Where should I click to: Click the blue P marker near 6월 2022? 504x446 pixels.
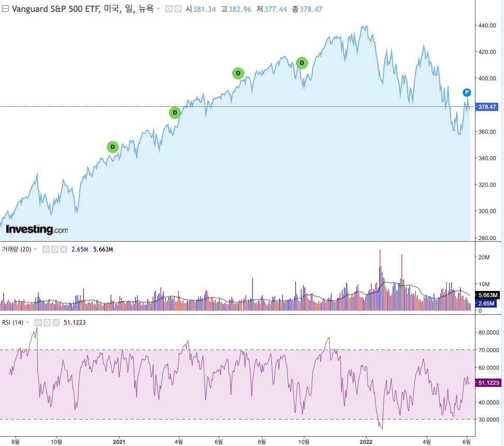click(x=467, y=93)
